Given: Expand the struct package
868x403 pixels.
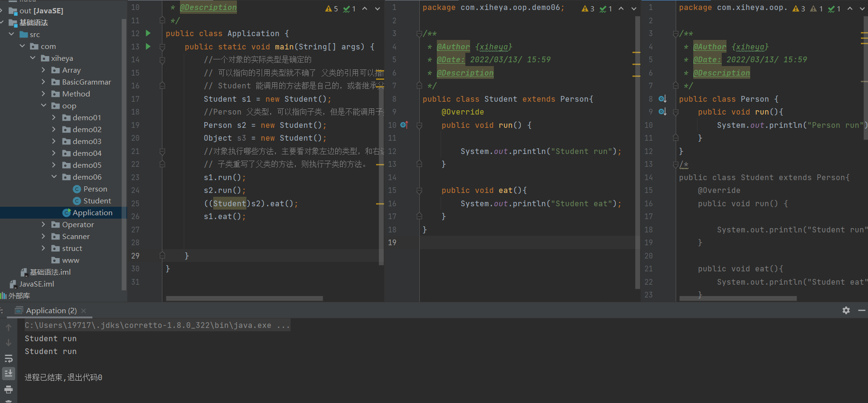Looking at the screenshot, I should 44,248.
